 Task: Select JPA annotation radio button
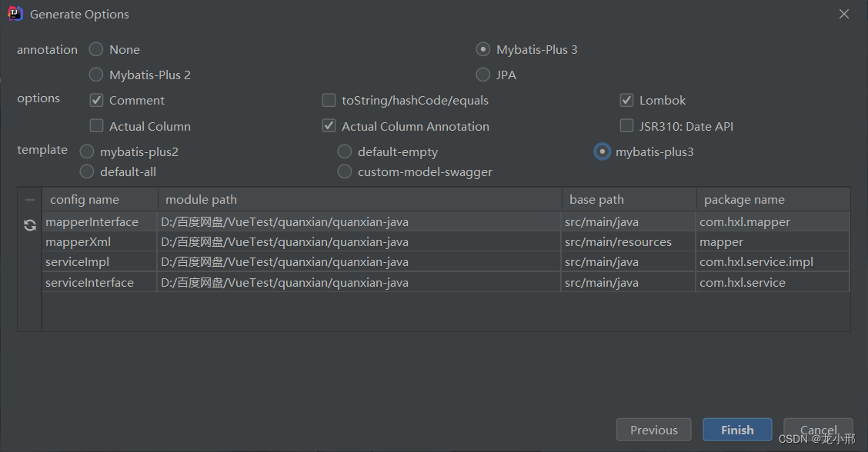482,75
